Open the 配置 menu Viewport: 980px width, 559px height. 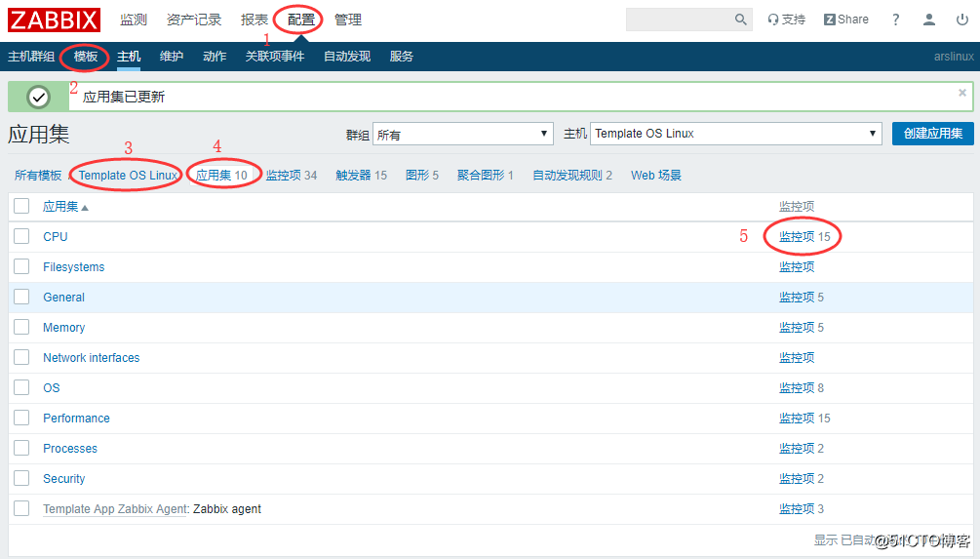[x=300, y=20]
